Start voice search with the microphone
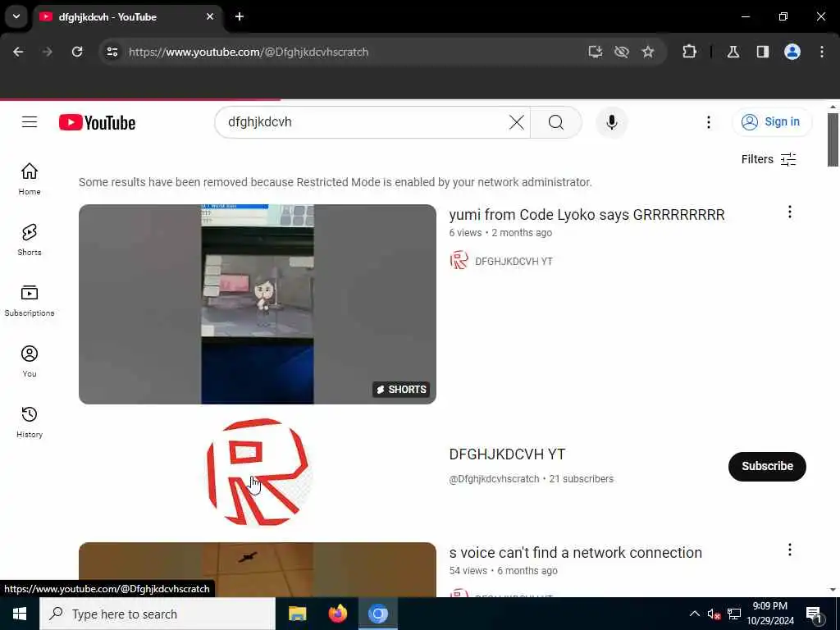The image size is (840, 630). tap(612, 122)
